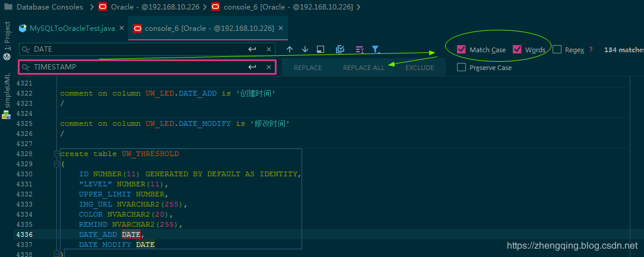The image size is (644, 257).
Task: Click the EXCLUDE button
Action: pos(420,68)
